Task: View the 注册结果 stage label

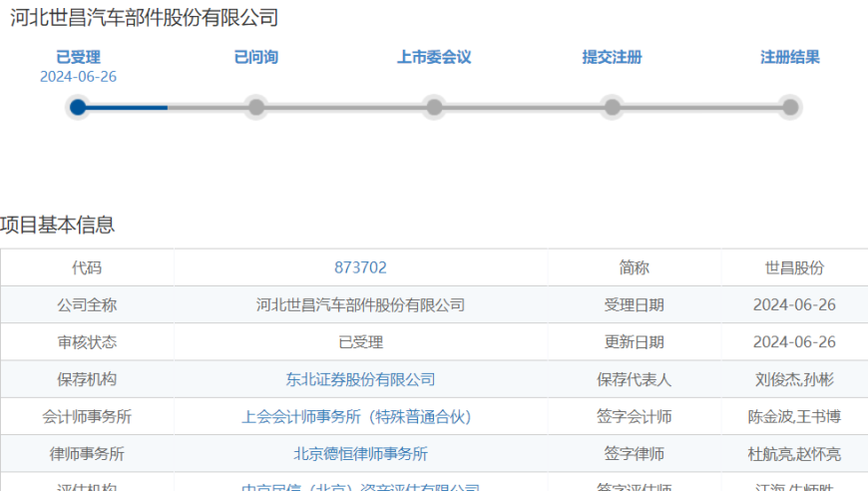Action: coord(790,57)
